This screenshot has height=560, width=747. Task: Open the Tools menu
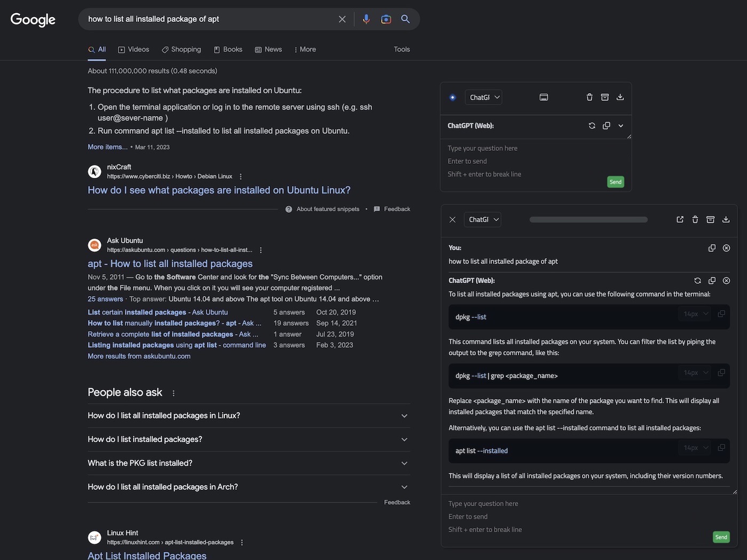[401, 49]
